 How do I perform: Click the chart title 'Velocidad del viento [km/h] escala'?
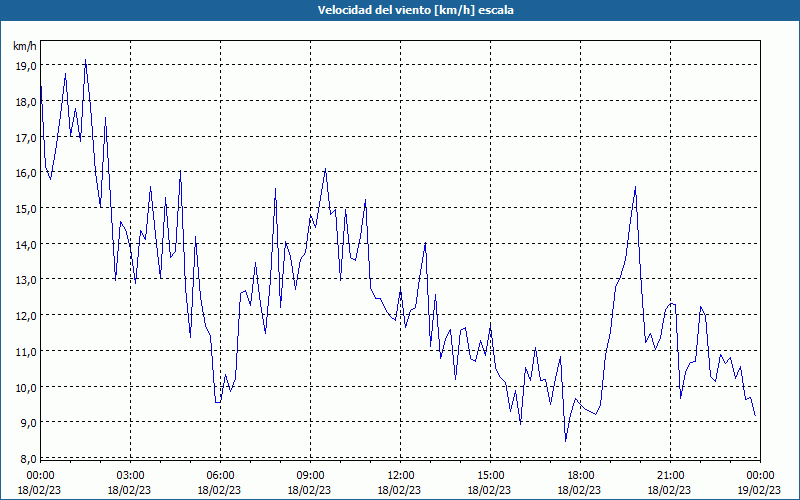(415, 10)
